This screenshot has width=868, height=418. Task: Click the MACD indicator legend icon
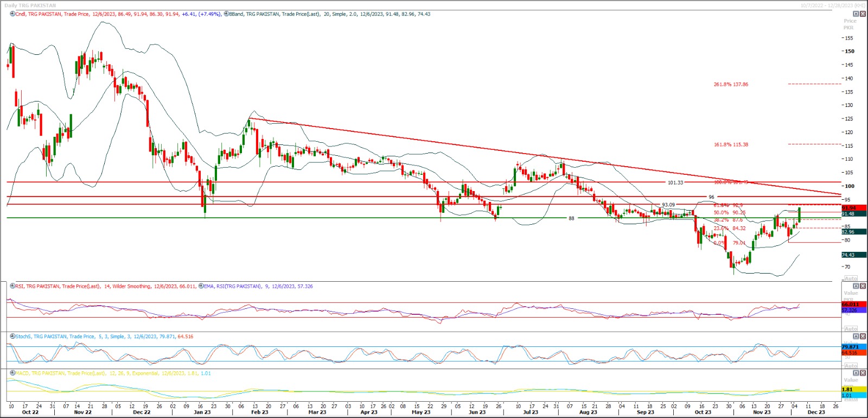pos(12,373)
